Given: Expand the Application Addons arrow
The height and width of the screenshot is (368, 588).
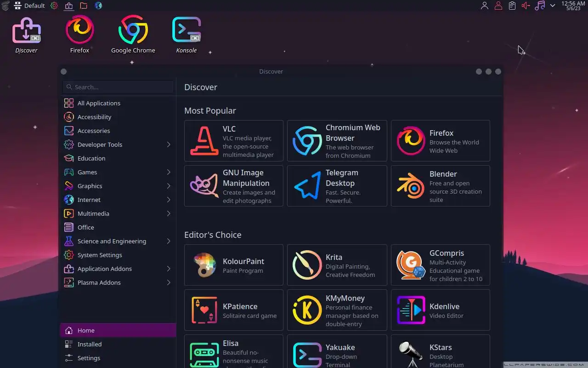Looking at the screenshot, I should click(x=169, y=269).
